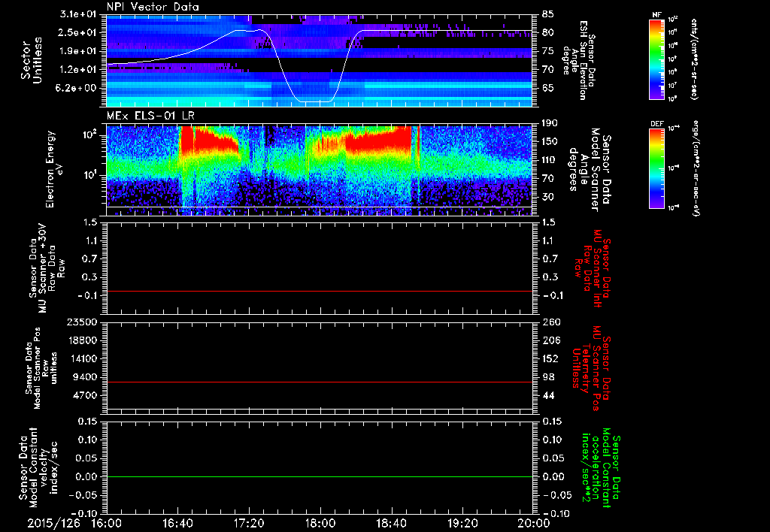The image size is (770, 532).
Task: Click the "Electron Energy eV" axis label
Action: pyautogui.click(x=56, y=169)
